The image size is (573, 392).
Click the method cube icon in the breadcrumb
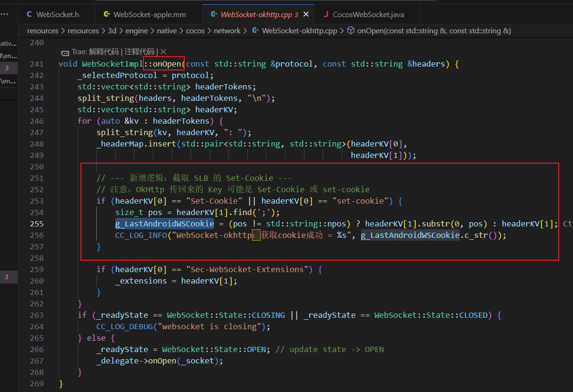click(x=351, y=30)
